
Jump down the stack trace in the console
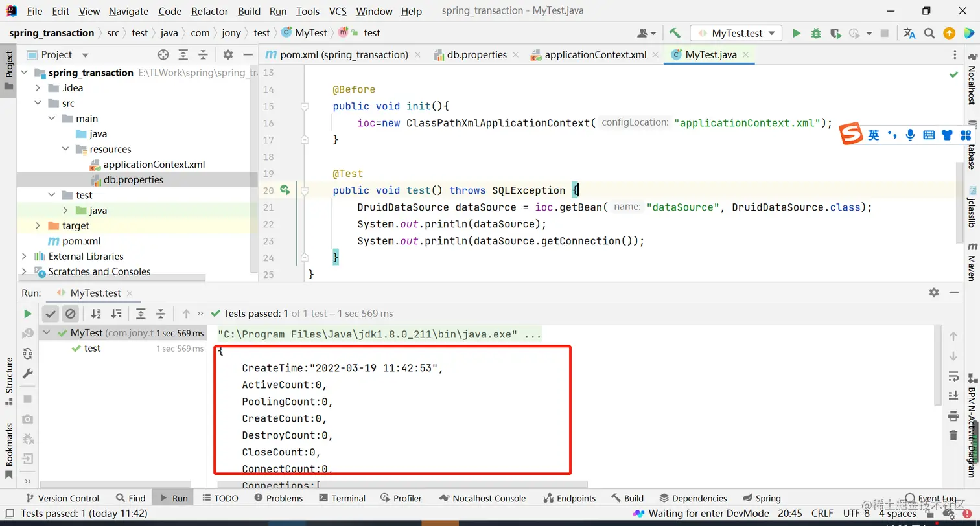953,356
